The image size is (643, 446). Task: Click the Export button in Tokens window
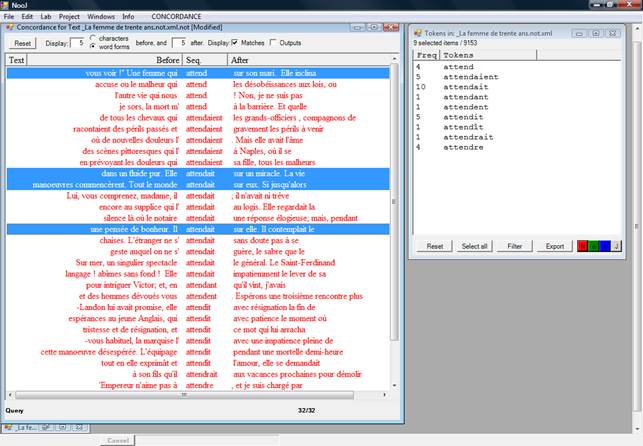coord(554,245)
